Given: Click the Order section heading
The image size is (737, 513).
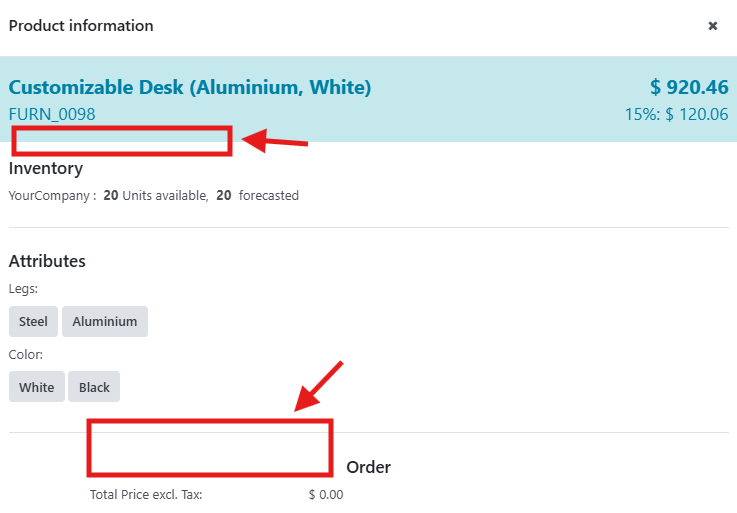Looking at the screenshot, I should (x=368, y=467).
